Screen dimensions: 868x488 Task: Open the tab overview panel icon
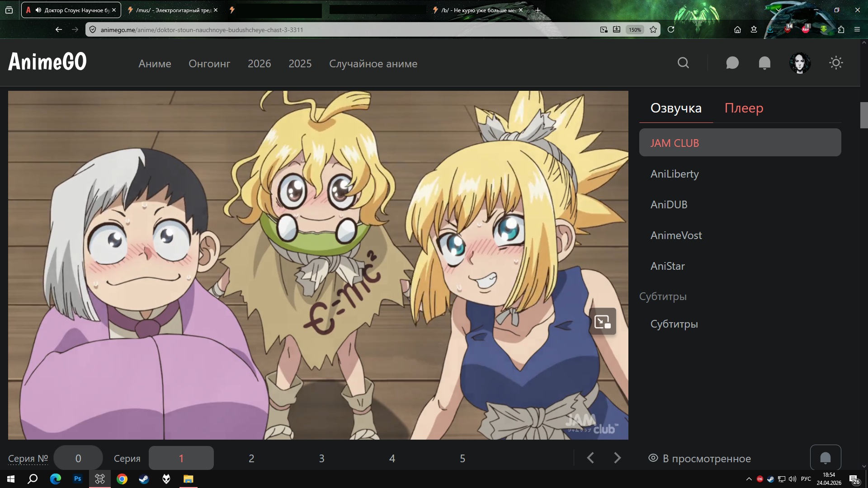click(x=9, y=10)
